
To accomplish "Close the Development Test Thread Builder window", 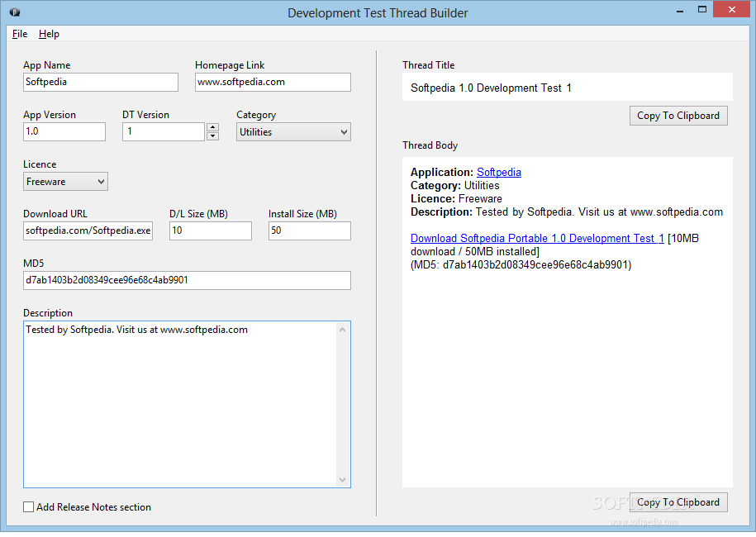I will click(x=731, y=10).
